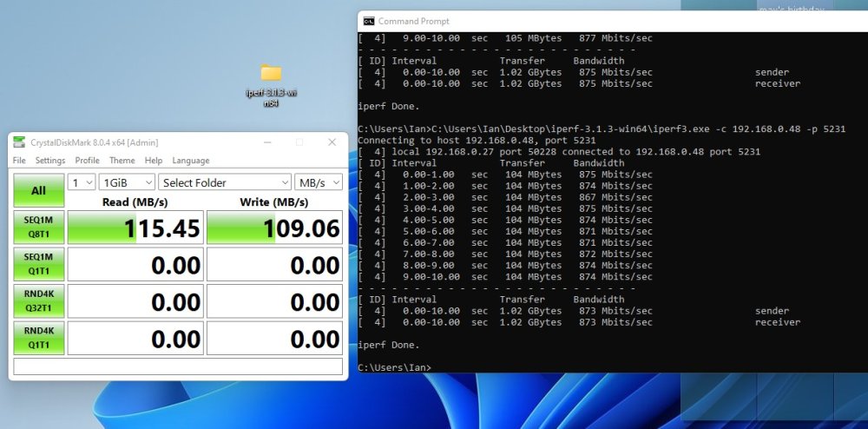
Task: Start the SEQ1M Q8T1 test
Action: pos(39,227)
